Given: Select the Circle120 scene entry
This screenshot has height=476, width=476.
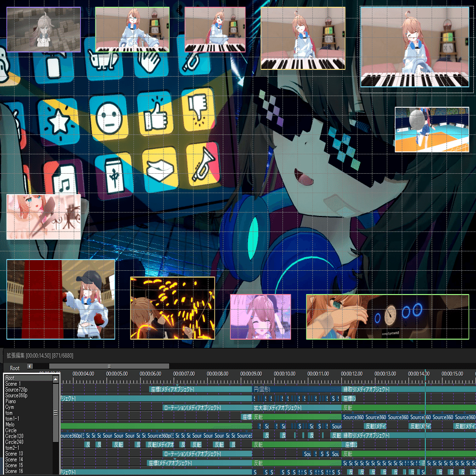Looking at the screenshot, I should (29, 436).
